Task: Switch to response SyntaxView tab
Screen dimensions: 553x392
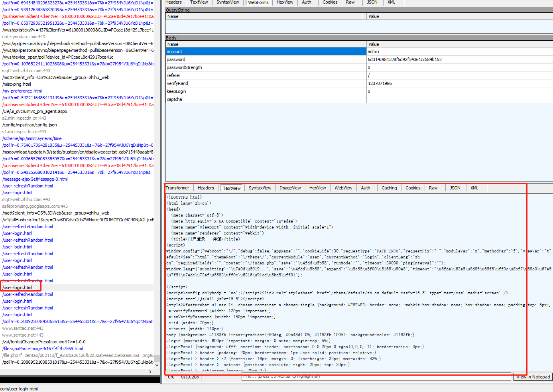Action: [260, 188]
